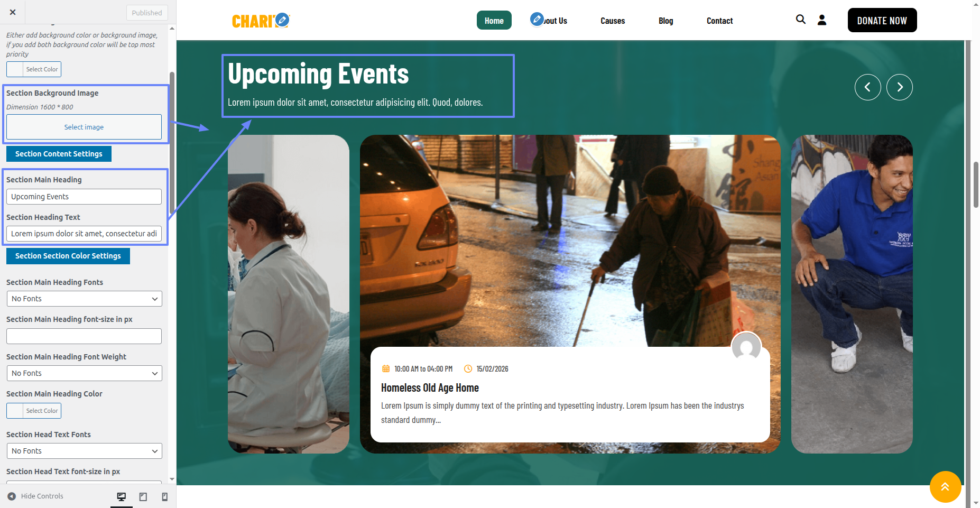This screenshot has width=980, height=508.
Task: Switch to mobile preview mode
Action: (165, 496)
